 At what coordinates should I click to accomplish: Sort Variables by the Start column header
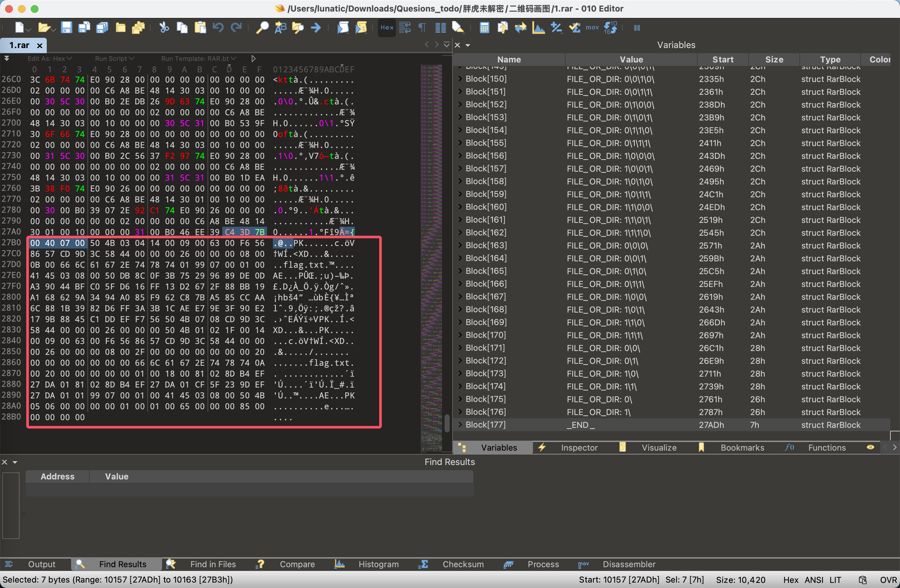[x=723, y=59]
